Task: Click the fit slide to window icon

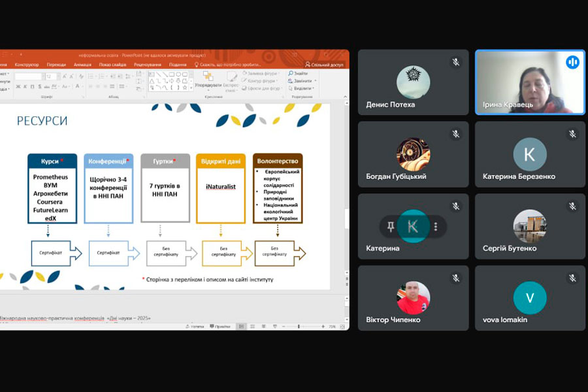Action: (342, 327)
